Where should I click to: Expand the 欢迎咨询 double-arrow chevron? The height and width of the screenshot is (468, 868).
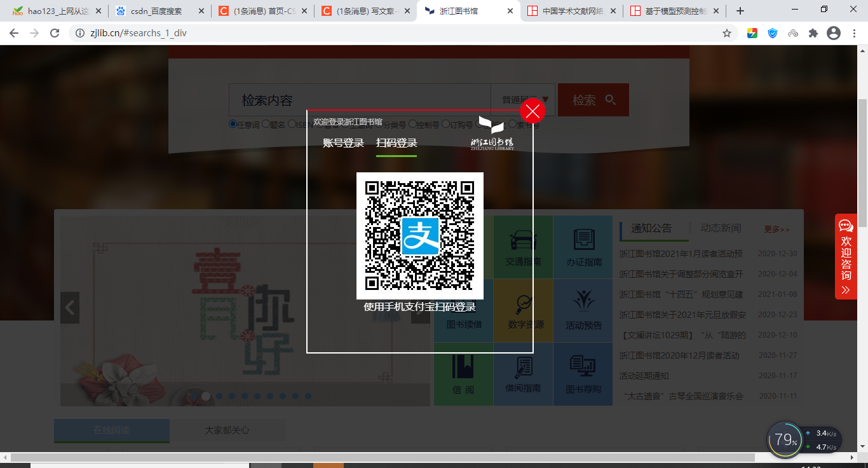click(846, 290)
